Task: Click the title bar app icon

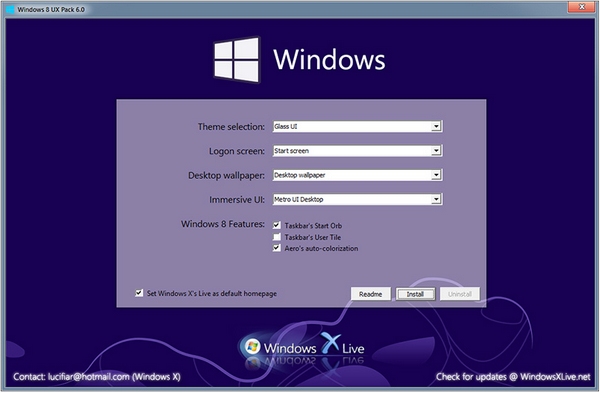Action: 10,10
